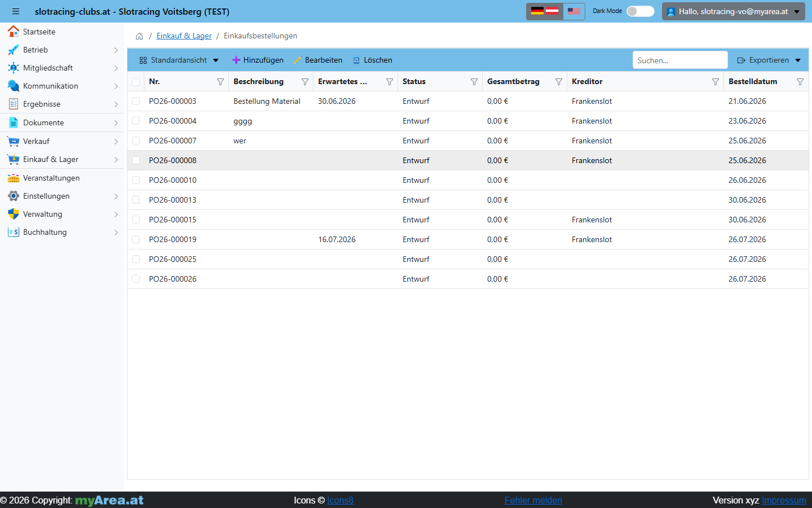
Task: Open the Einstellungen menu item
Action: coord(62,196)
